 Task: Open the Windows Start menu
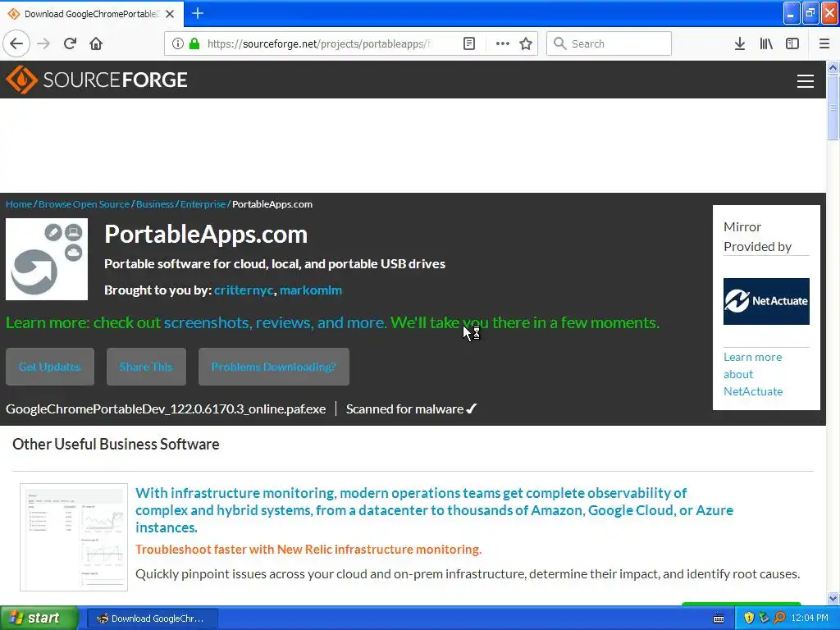tap(39, 618)
